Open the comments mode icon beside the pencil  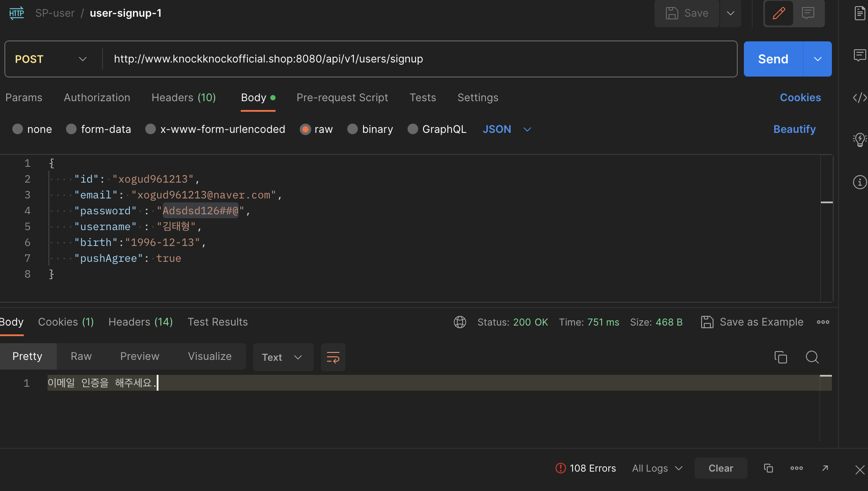coord(808,13)
